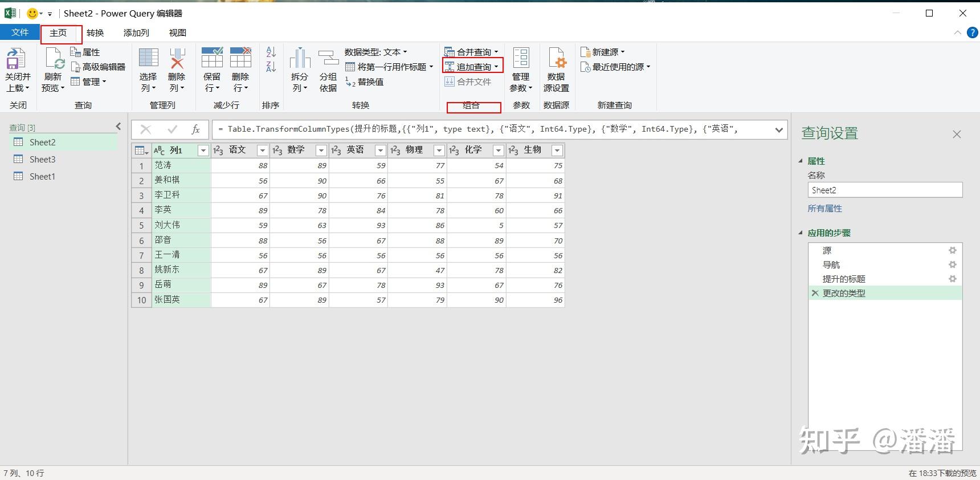Click the query name field containing Sheet2
Viewport: 980px width, 480px height.
click(x=885, y=190)
